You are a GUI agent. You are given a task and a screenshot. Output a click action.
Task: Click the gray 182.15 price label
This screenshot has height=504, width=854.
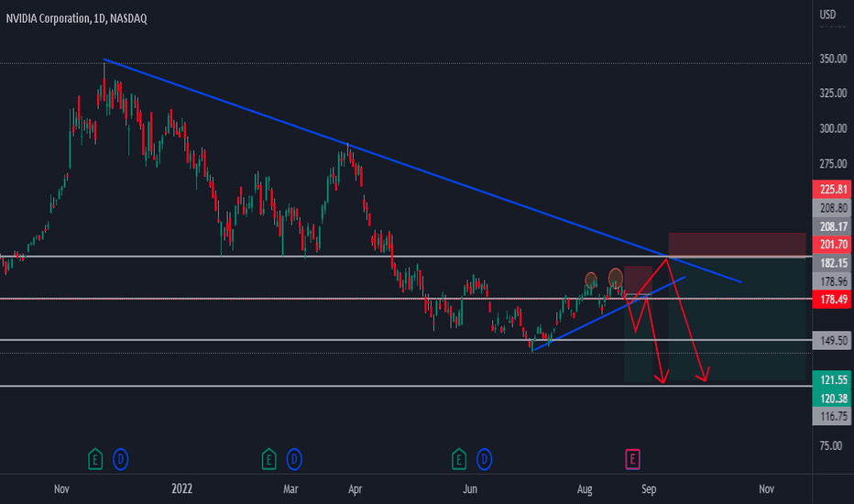(x=833, y=263)
